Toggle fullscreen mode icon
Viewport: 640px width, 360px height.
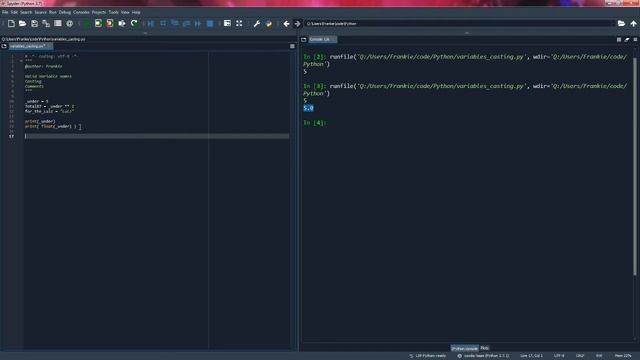coord(239,24)
